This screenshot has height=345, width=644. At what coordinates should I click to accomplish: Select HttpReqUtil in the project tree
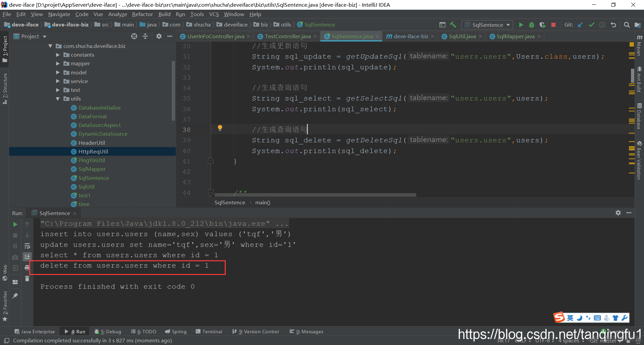click(93, 151)
